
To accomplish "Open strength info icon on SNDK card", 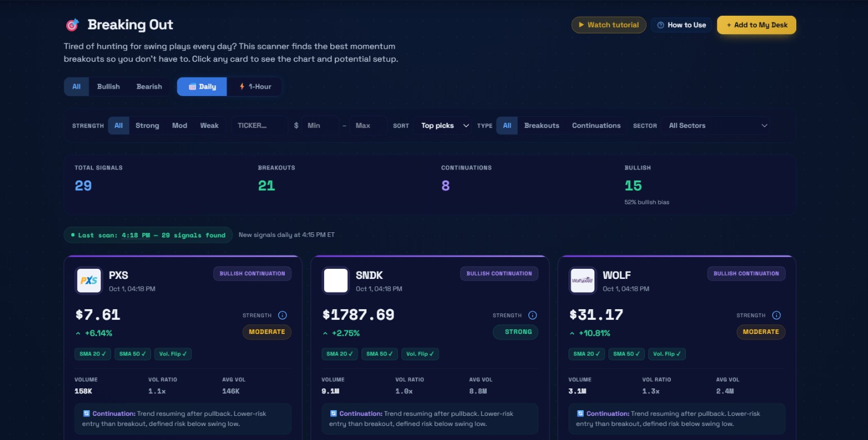I will click(x=533, y=315).
